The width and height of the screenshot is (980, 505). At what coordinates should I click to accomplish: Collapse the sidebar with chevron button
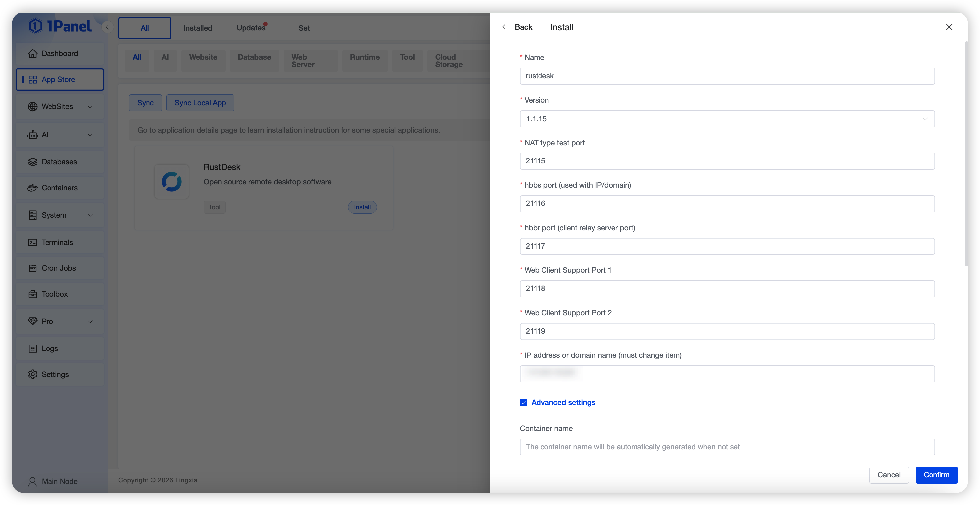107,27
